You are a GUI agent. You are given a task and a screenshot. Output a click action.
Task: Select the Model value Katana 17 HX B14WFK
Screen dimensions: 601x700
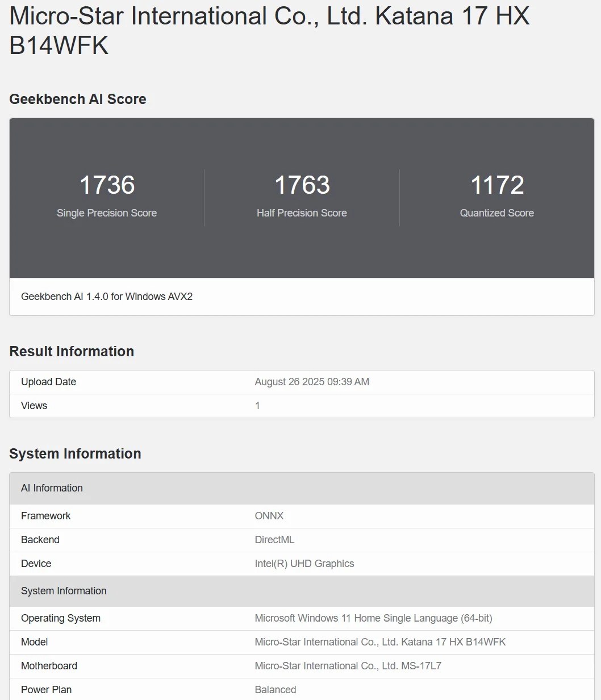[x=380, y=642]
